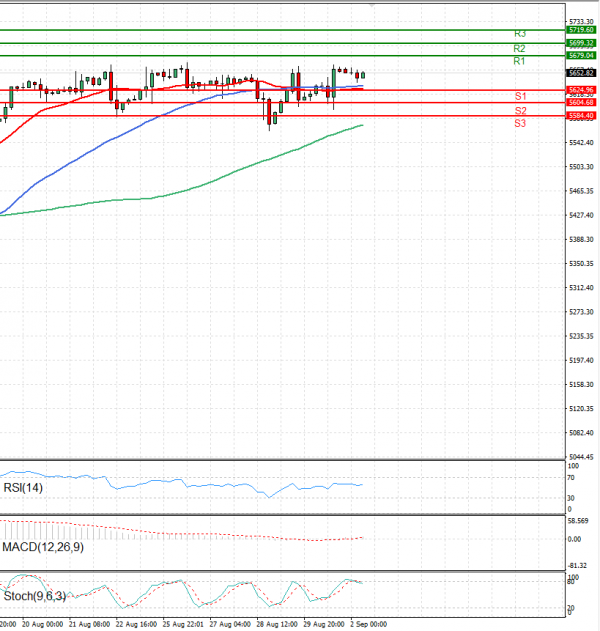Click the 5503.30 price axis value

tap(581, 167)
